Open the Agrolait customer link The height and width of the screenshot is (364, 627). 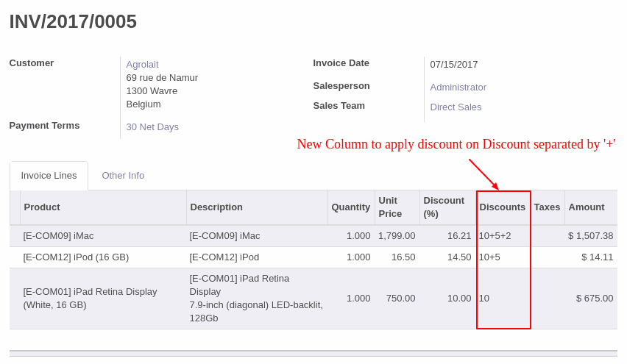(x=142, y=64)
